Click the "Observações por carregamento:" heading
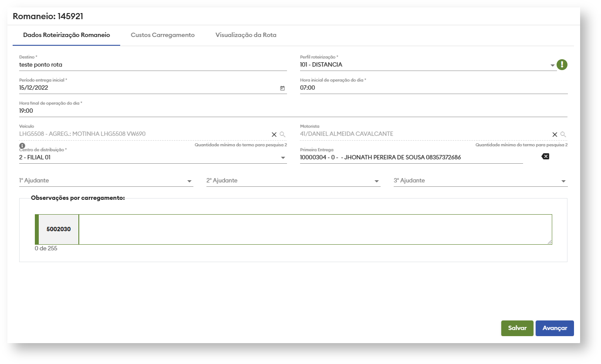The width and height of the screenshot is (601, 364). [78, 198]
